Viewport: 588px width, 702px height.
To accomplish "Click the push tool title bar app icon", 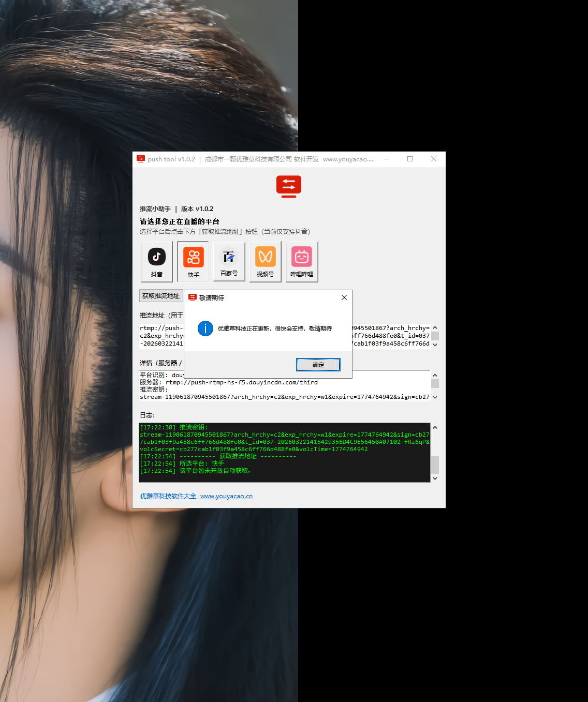I will pos(141,159).
